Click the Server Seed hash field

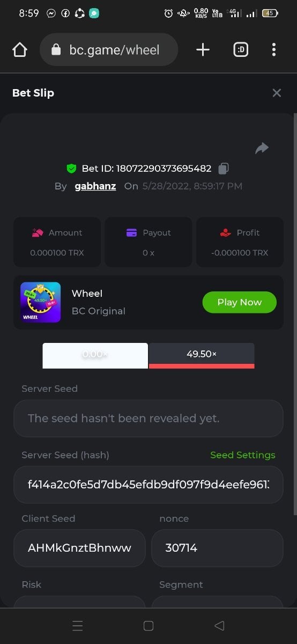click(x=148, y=485)
